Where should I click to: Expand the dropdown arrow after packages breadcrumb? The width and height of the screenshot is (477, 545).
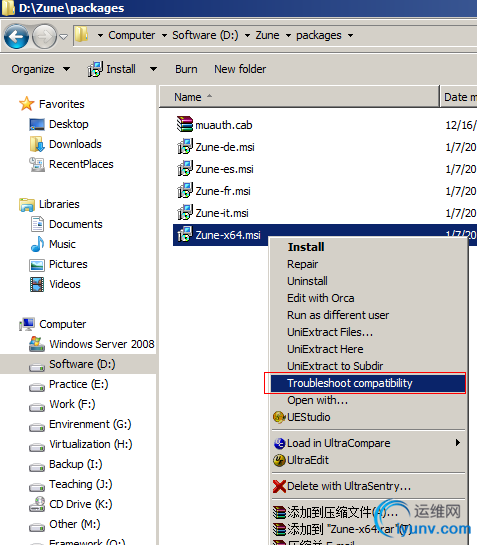pyautogui.click(x=350, y=35)
